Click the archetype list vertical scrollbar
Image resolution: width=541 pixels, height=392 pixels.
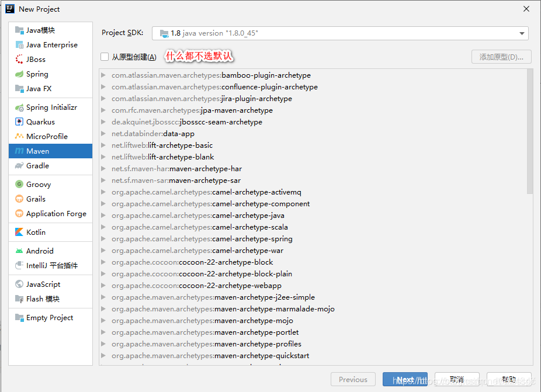tap(530, 131)
